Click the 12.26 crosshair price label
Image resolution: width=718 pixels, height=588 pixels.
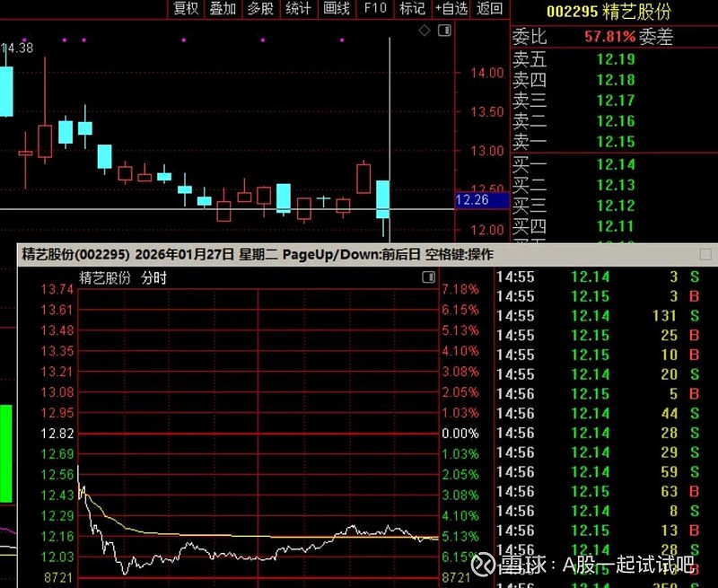pos(482,200)
